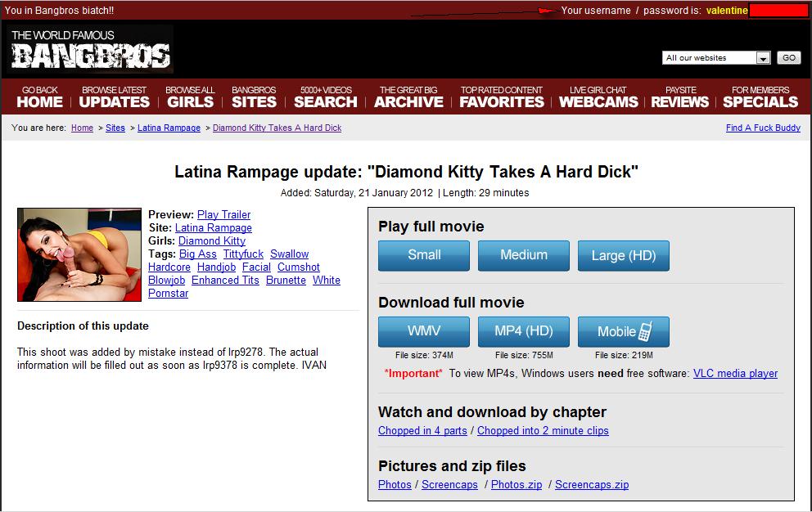Click the Latina Rampage breadcrumb link

pyautogui.click(x=169, y=128)
